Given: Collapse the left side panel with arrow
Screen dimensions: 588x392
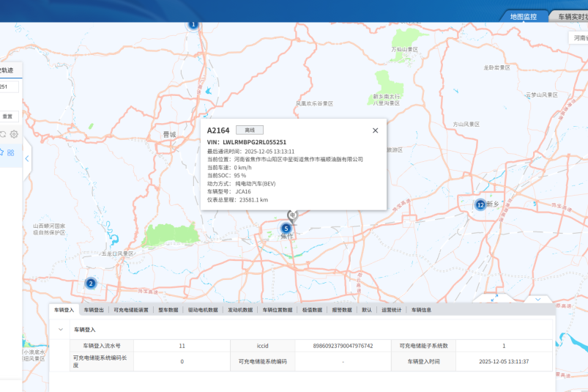Looking at the screenshot, I should (27, 159).
